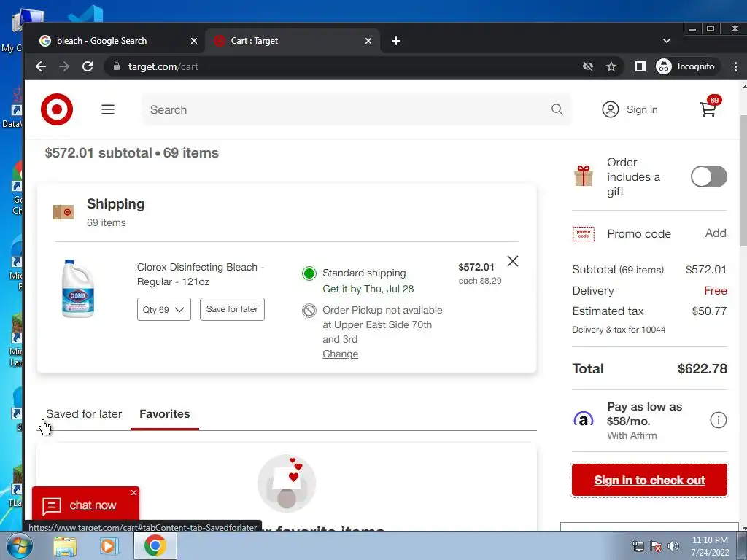Select Standard shipping radio option
This screenshot has height=560, width=747.
(x=309, y=273)
